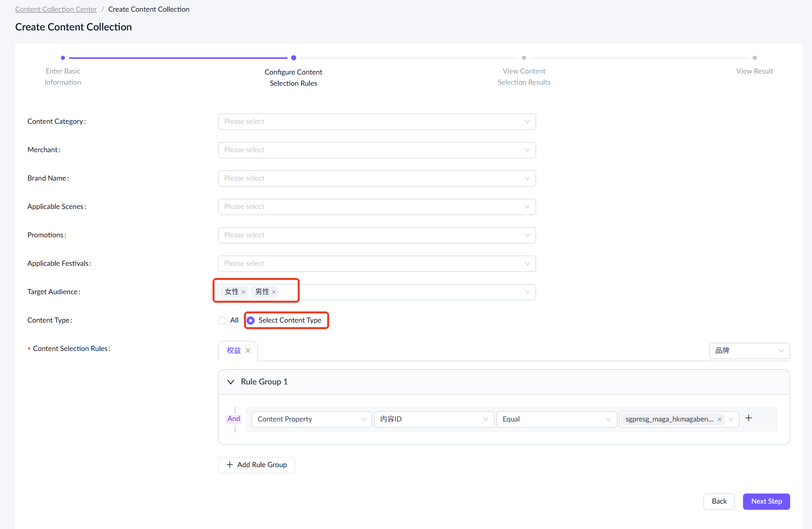
Task: Toggle the And logic operator
Action: coord(234,419)
